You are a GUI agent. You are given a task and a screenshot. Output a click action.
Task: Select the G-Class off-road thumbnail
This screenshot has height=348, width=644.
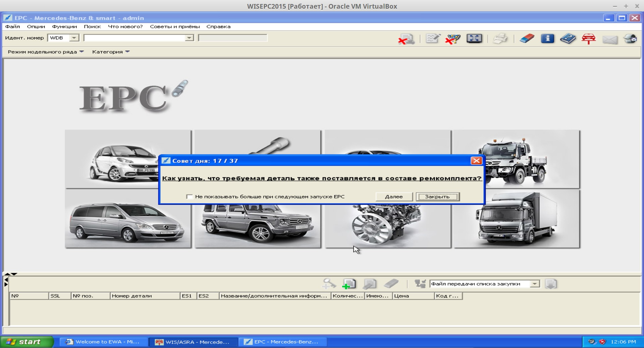[x=258, y=226]
